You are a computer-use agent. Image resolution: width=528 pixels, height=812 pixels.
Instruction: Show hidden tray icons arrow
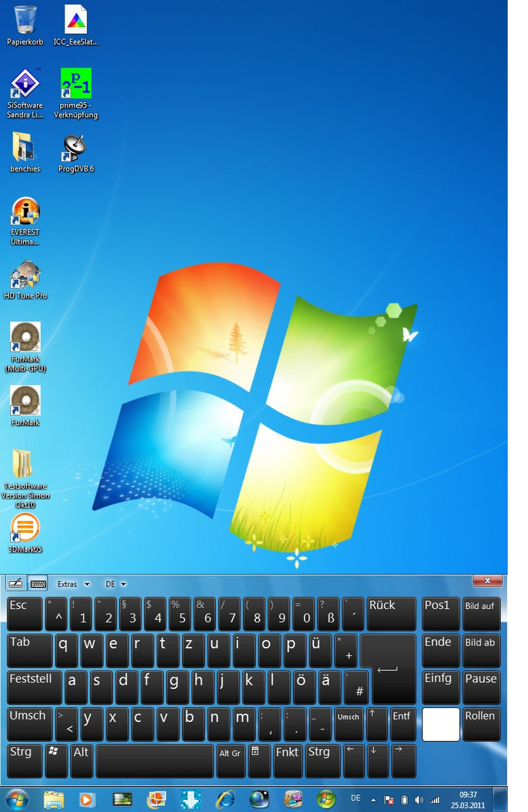pos(373,800)
